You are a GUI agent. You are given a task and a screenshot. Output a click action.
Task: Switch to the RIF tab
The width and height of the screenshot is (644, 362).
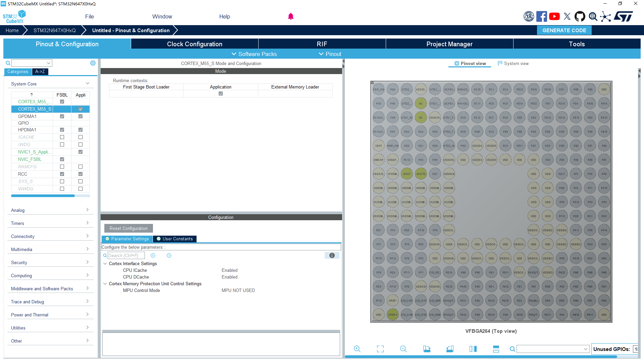tap(322, 44)
